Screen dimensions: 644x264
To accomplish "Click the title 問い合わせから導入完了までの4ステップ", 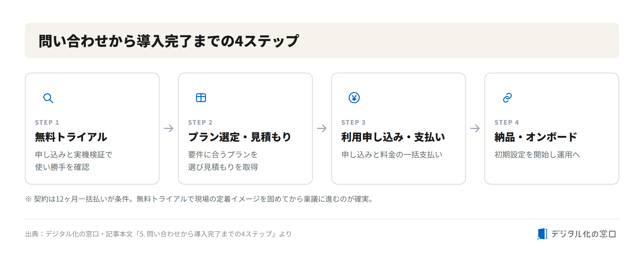I will 169,41.
